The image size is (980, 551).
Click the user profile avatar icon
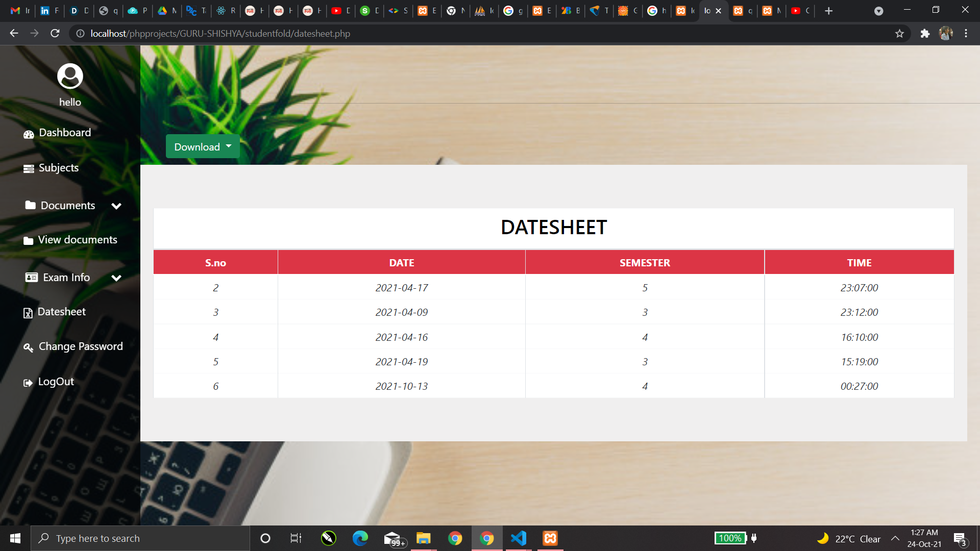(x=70, y=77)
